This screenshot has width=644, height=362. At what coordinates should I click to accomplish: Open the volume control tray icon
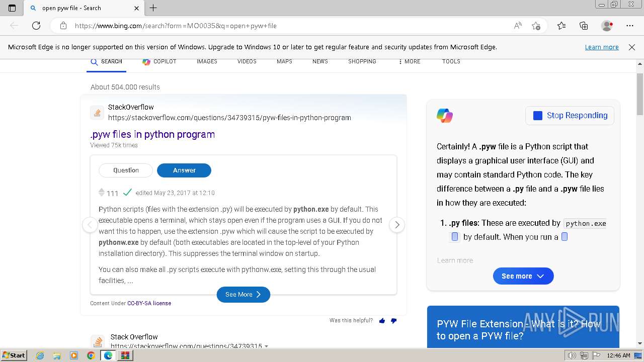tap(572, 355)
